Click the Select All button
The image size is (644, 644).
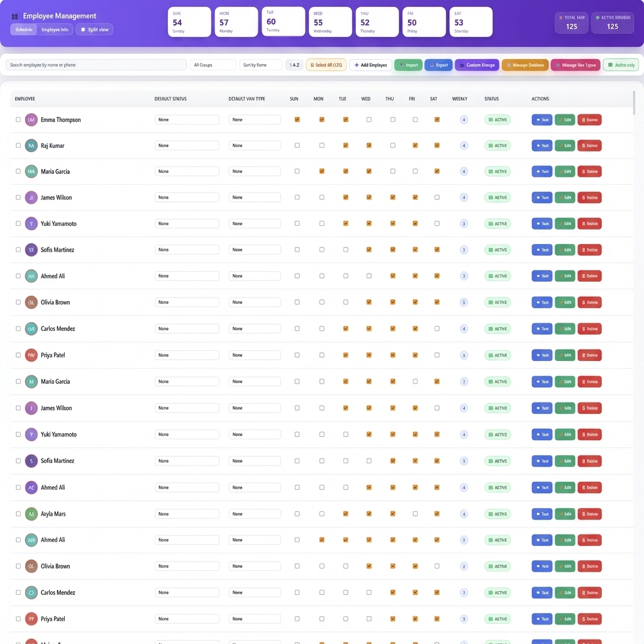326,65
